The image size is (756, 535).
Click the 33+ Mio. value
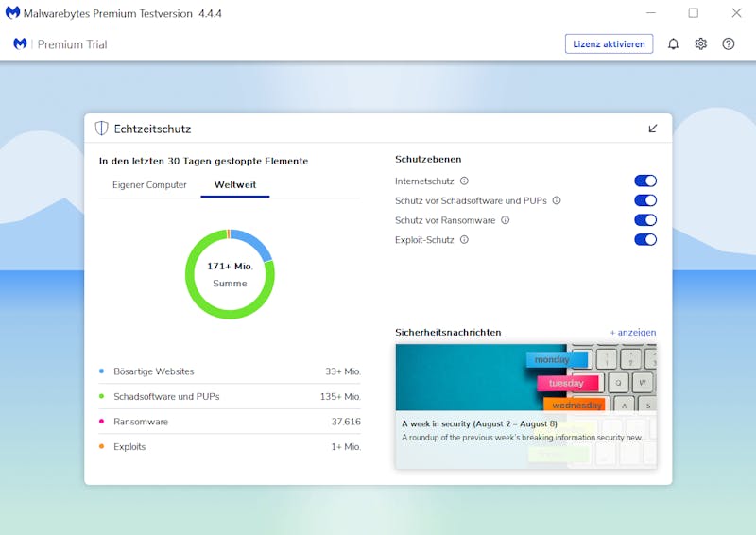click(x=343, y=371)
